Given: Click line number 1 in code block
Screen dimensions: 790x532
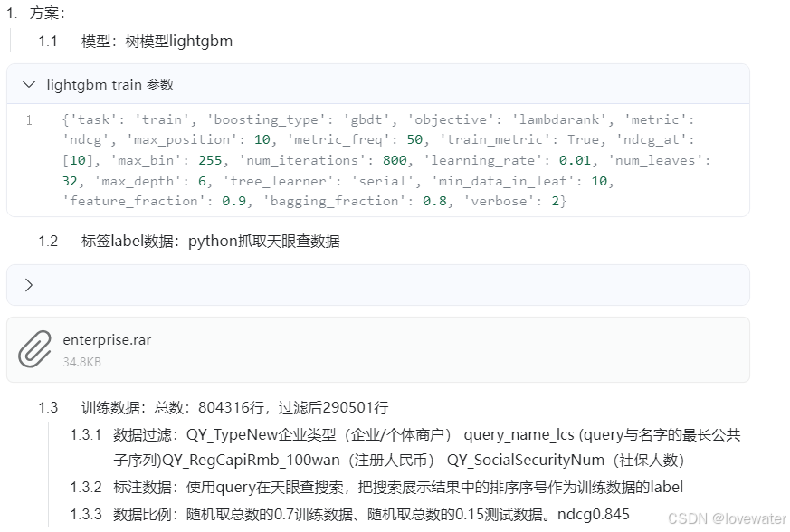Looking at the screenshot, I should [29, 120].
